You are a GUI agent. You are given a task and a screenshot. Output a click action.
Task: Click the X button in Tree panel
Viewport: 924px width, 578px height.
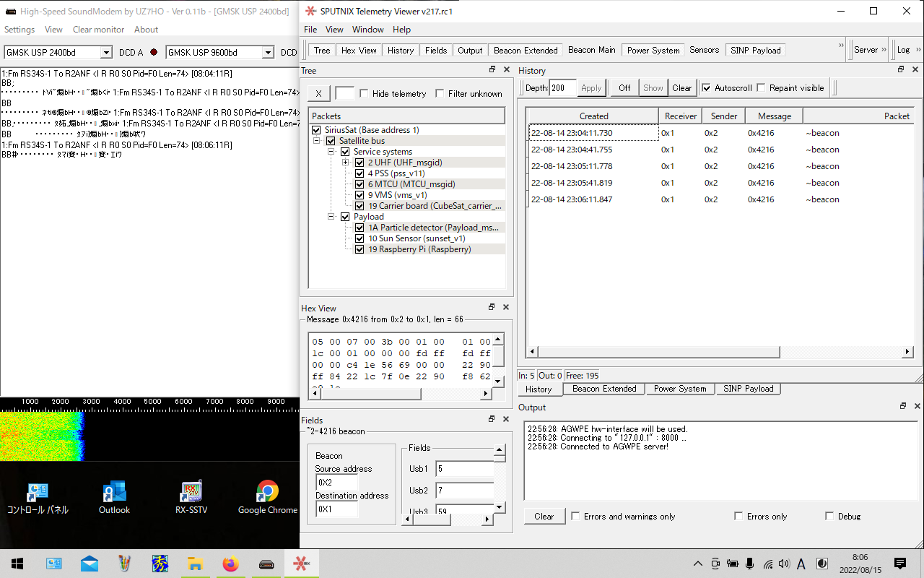point(318,93)
